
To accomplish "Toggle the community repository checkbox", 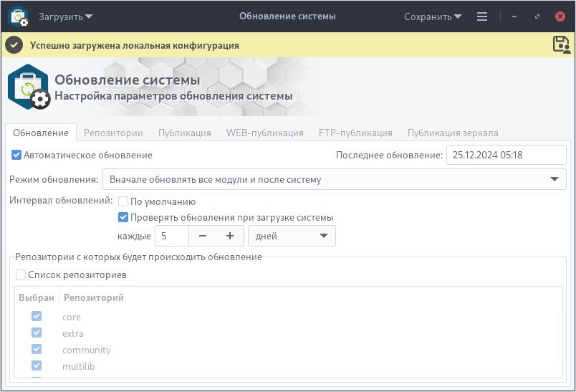I will tap(37, 349).
